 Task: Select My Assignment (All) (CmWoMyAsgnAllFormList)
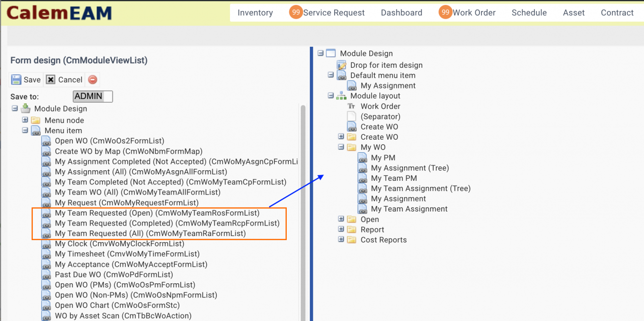pyautogui.click(x=141, y=172)
